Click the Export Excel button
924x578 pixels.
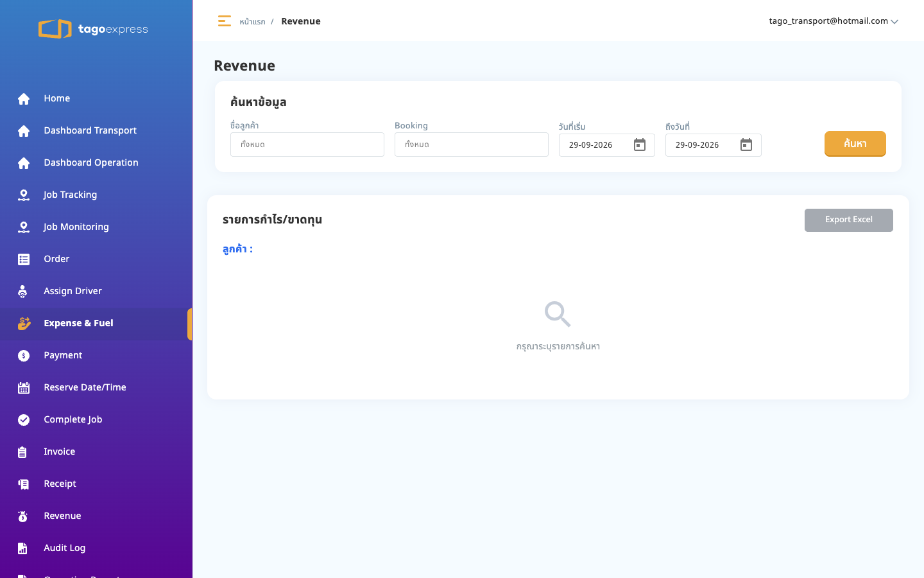849,220
